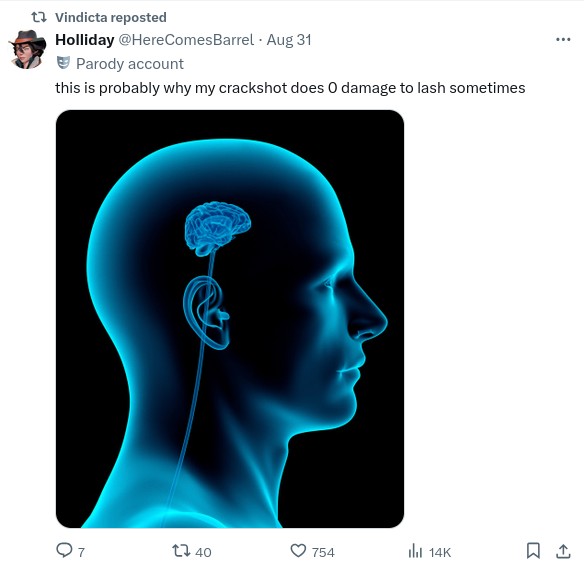Click the 14K views count
The image size is (584, 568).
439,552
